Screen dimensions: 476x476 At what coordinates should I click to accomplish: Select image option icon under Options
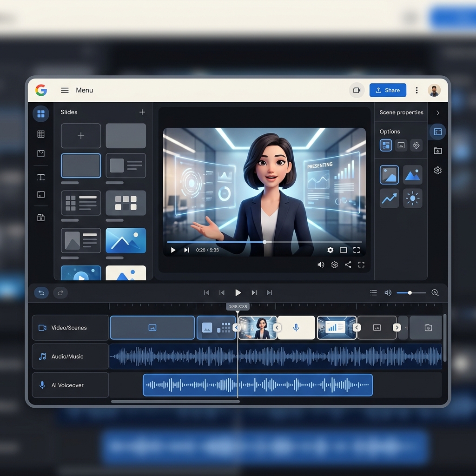pyautogui.click(x=401, y=145)
